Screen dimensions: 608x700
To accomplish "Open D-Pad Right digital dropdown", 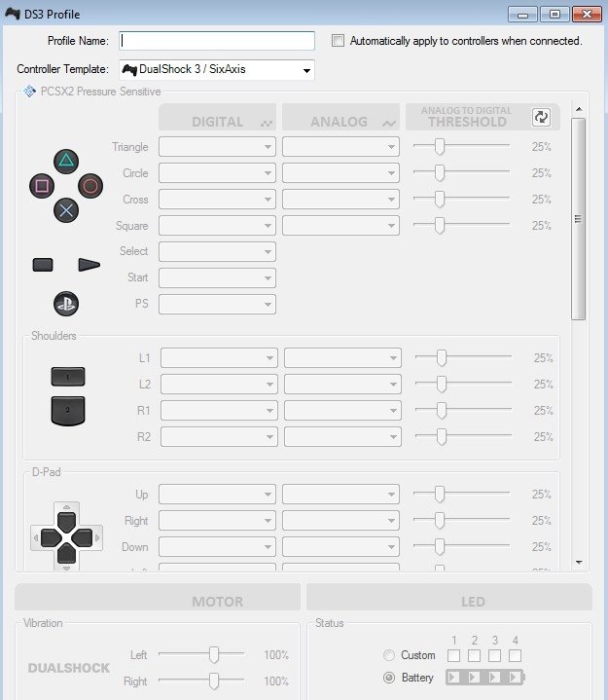I will coord(217,521).
